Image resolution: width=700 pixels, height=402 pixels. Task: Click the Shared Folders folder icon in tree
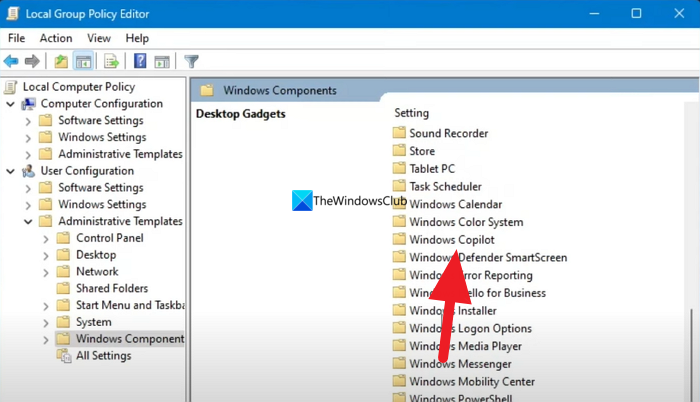63,288
